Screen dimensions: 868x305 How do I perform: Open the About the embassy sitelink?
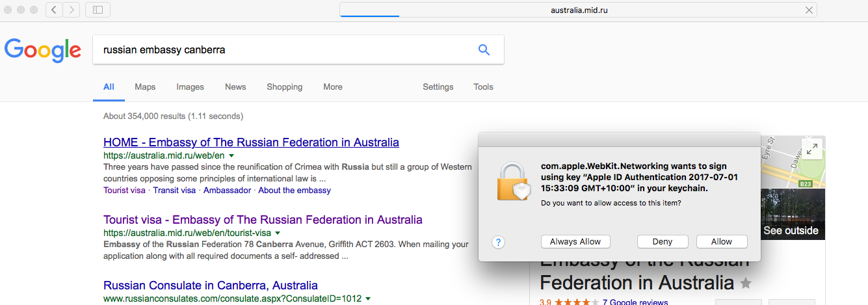point(295,191)
